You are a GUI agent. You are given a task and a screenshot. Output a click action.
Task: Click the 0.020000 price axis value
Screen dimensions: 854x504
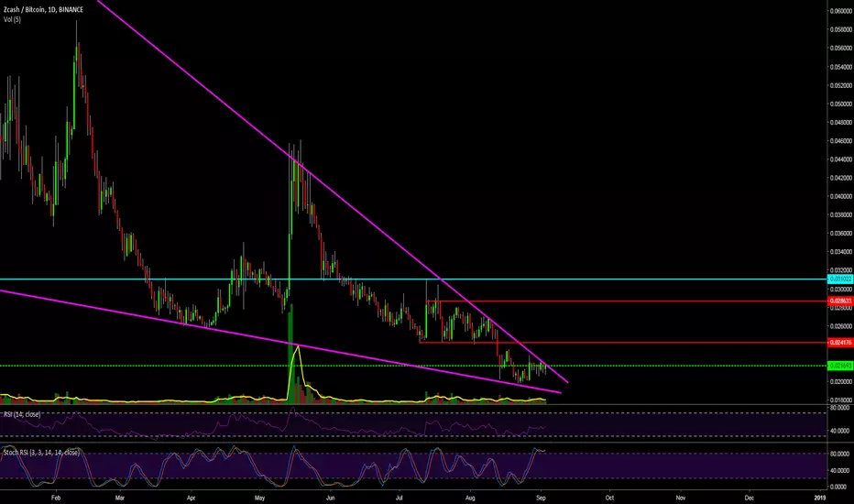coord(840,382)
